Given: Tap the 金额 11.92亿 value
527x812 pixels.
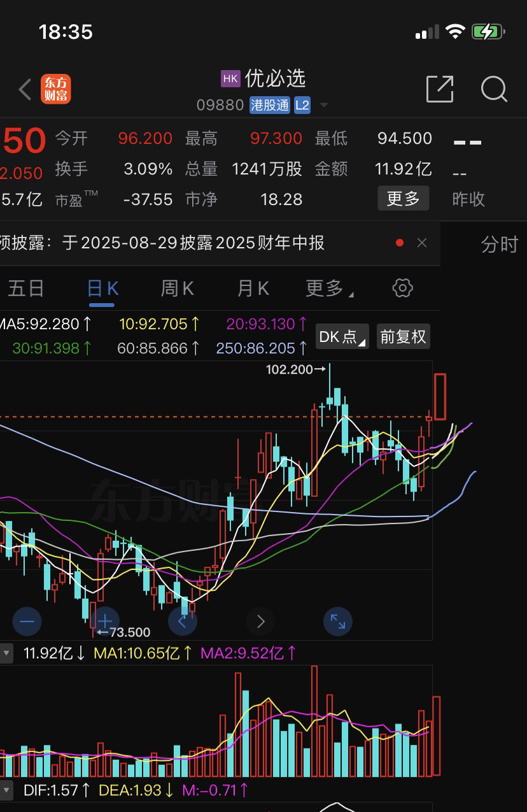Looking at the screenshot, I should pos(404,169).
